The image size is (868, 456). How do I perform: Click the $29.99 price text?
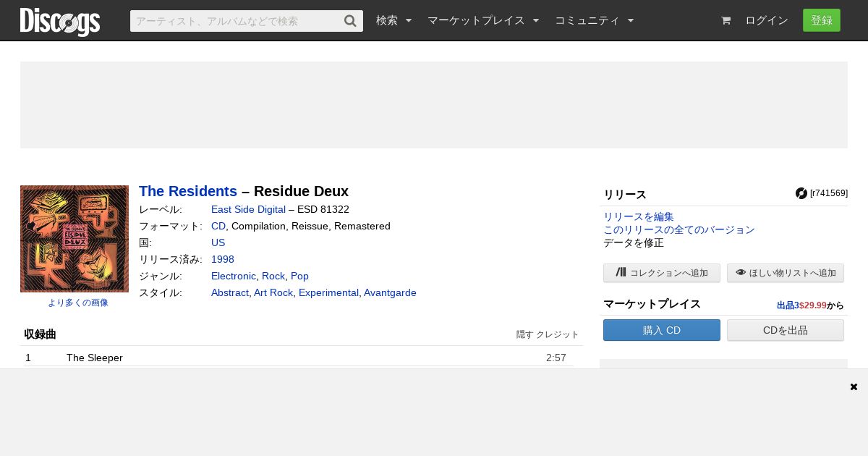[813, 305]
